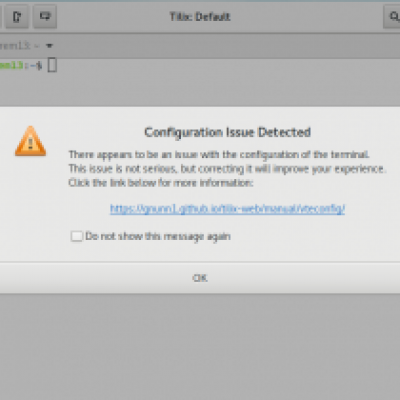Click the empty terminal title bar right of the arrow

point(227,46)
